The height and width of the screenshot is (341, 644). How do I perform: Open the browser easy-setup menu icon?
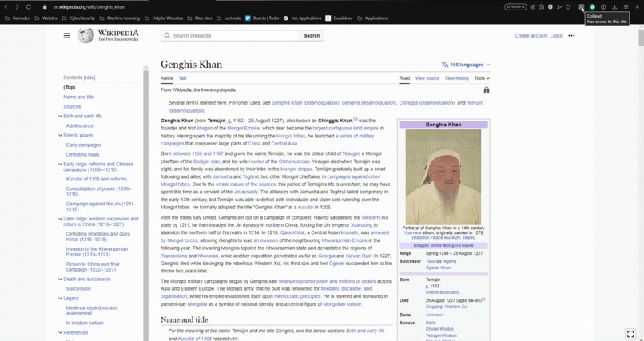[x=626, y=7]
